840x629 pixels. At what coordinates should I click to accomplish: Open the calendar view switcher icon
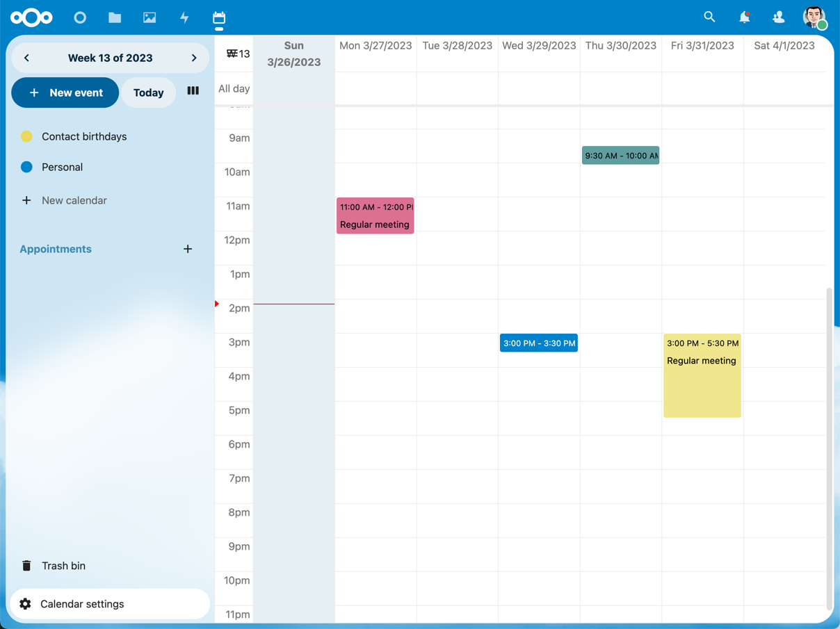click(193, 91)
